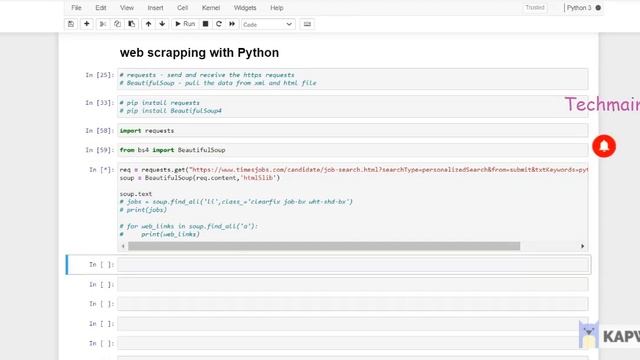
Task: Open the View menu
Action: [127, 8]
